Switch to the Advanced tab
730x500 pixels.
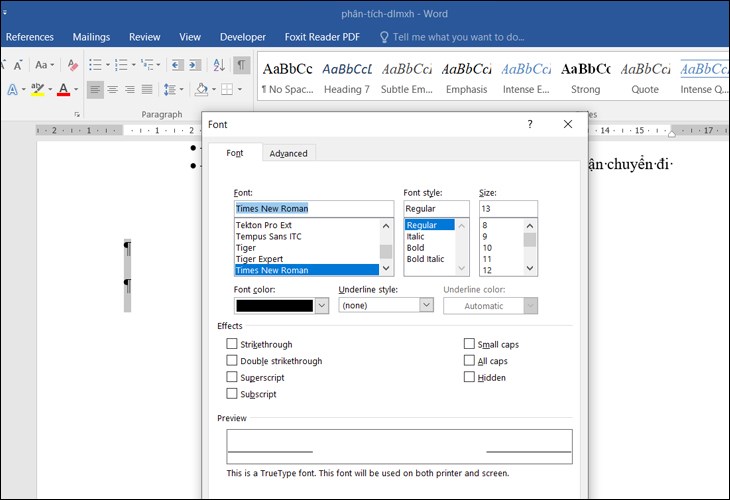288,153
